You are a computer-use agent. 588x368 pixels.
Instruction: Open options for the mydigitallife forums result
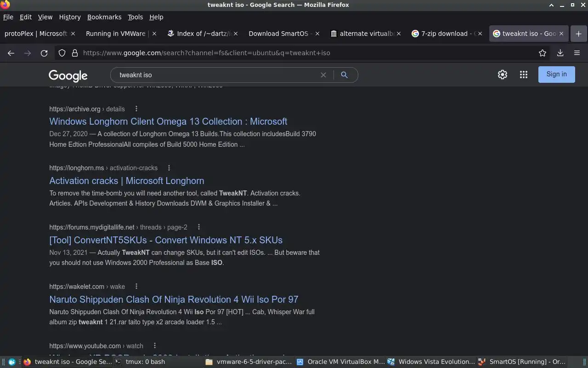tap(198, 227)
